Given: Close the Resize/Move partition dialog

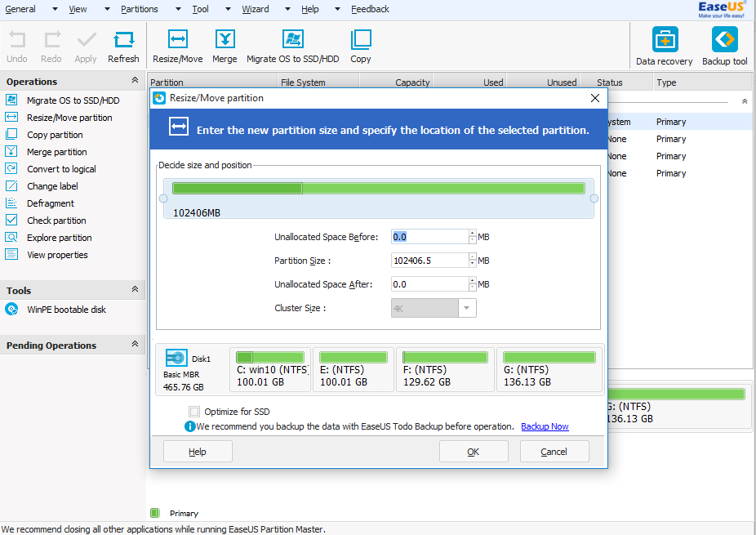Looking at the screenshot, I should [x=595, y=98].
